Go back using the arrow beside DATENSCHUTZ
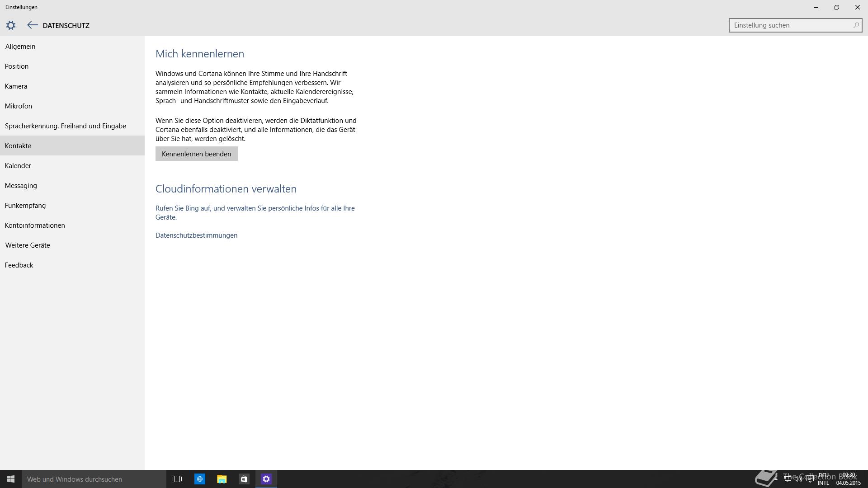Image resolution: width=868 pixels, height=488 pixels. pyautogui.click(x=32, y=25)
